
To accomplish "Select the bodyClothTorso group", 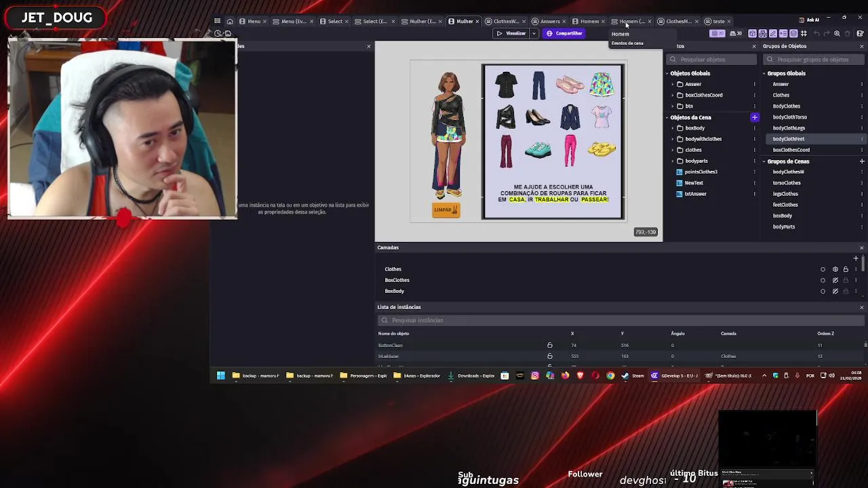I will [789, 117].
